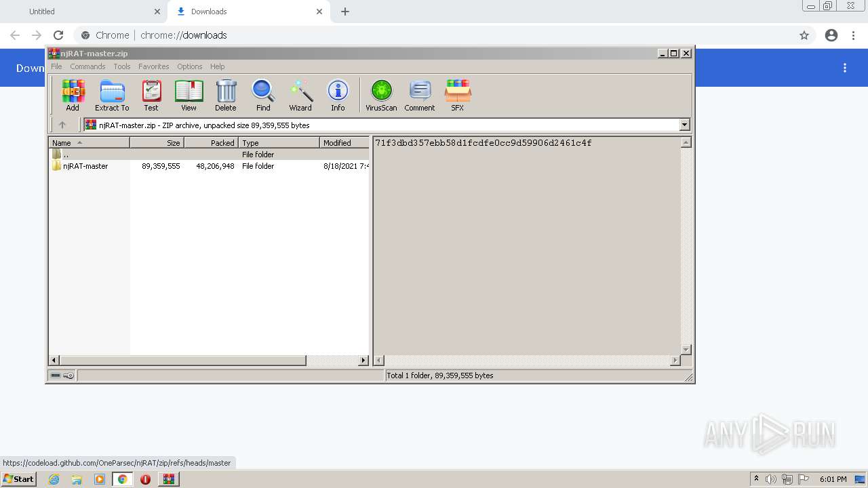Click the Test archive icon
The image size is (868, 488).
click(151, 96)
